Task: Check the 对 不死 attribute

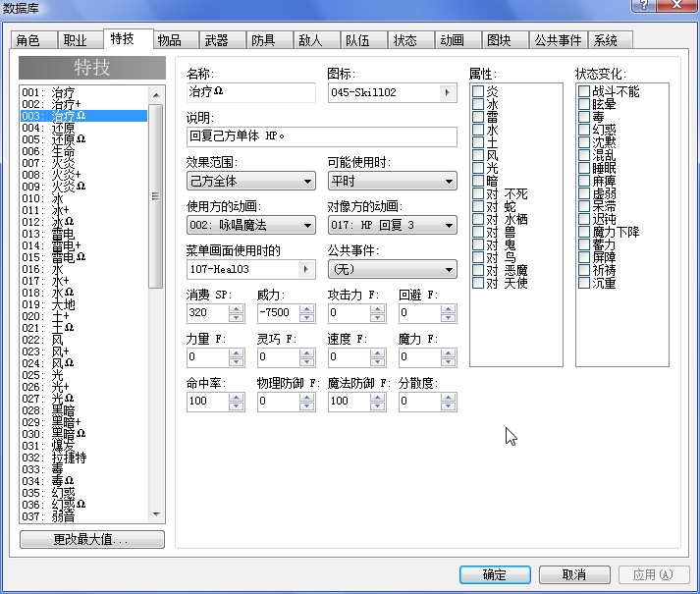Action: point(478,193)
